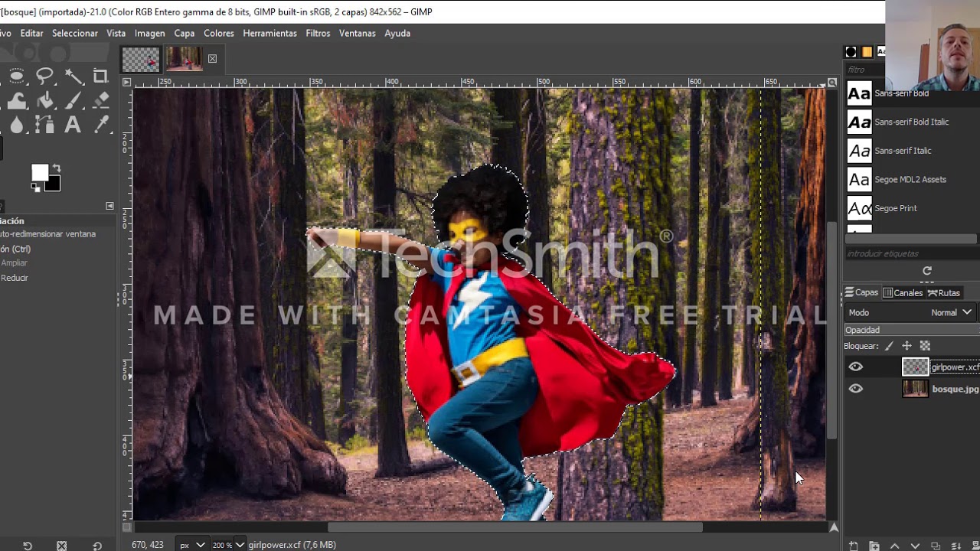Select the Crop tool
The height and width of the screenshot is (551, 980).
click(x=100, y=76)
